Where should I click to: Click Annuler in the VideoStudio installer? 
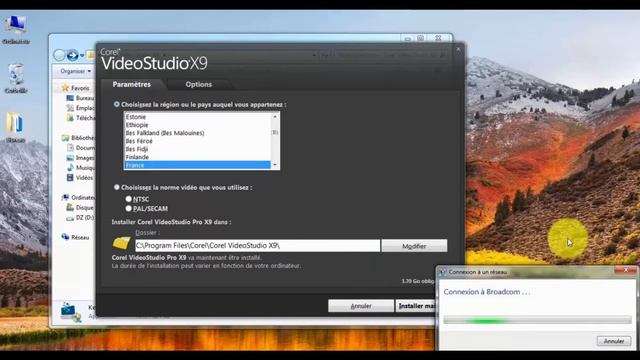pyautogui.click(x=361, y=306)
